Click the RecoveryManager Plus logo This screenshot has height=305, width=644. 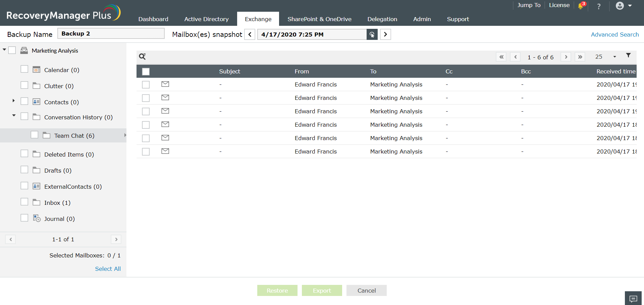pos(63,13)
